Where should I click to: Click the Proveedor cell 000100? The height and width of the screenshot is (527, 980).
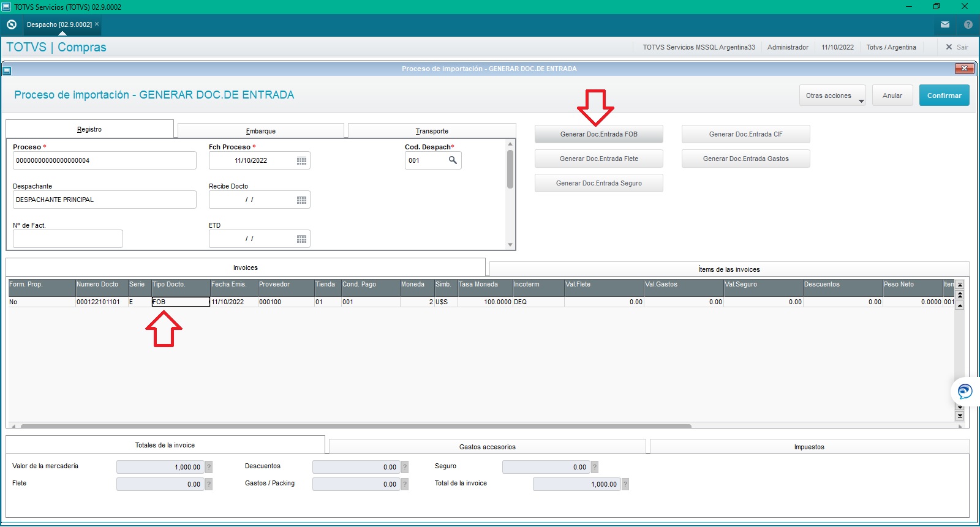coord(285,302)
